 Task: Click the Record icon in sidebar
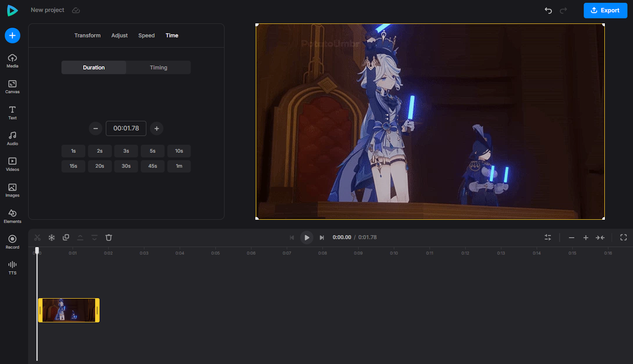(x=12, y=242)
